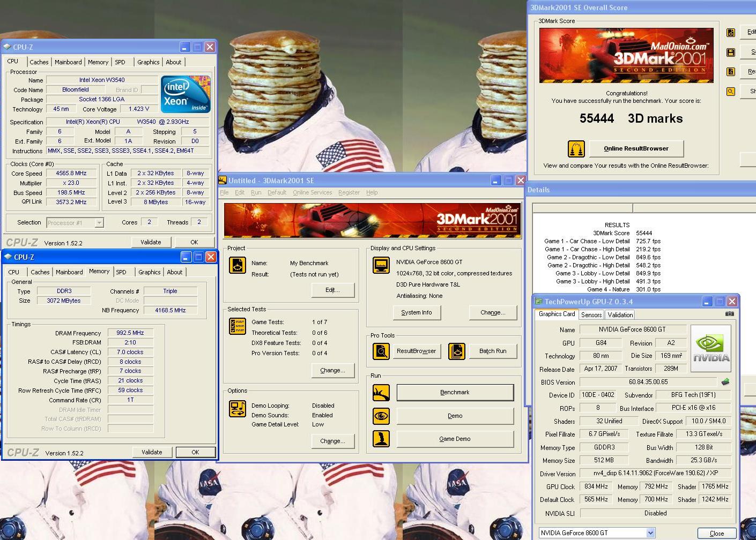This screenshot has height=540, width=756.
Task: Click the System Info button
Action: pos(417,312)
